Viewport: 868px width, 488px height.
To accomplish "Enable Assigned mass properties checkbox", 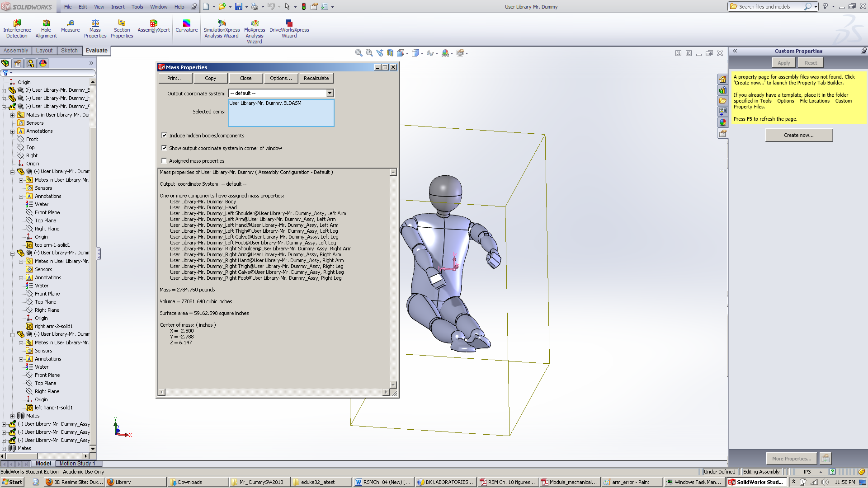I will click(x=164, y=160).
